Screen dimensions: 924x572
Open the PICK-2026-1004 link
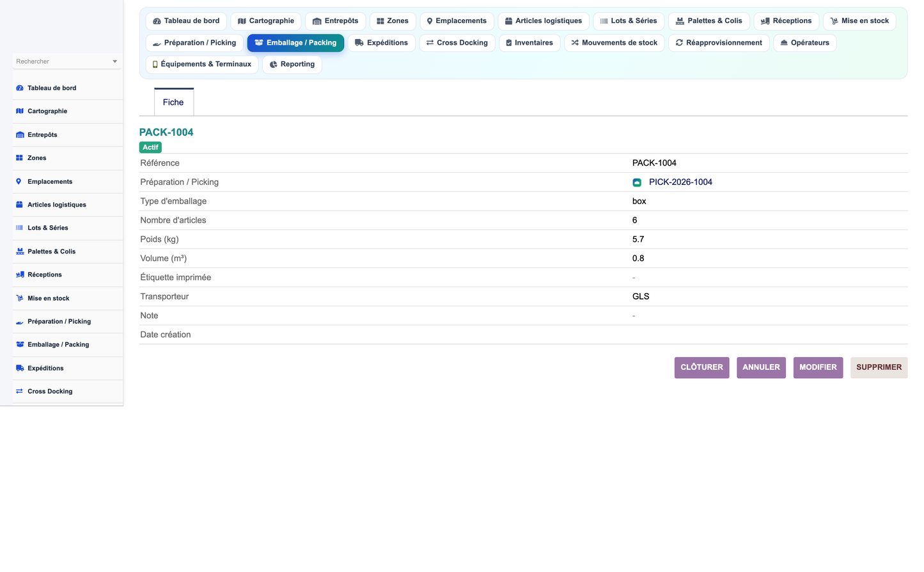point(680,182)
